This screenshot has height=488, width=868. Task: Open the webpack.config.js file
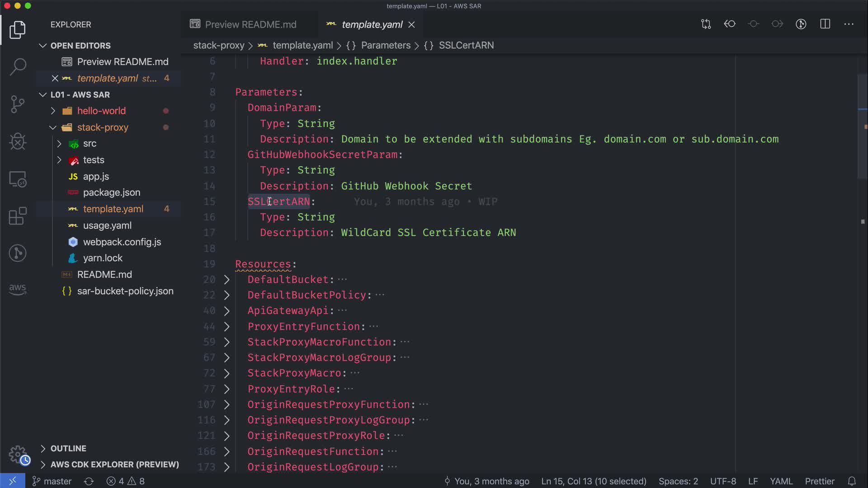(x=122, y=242)
